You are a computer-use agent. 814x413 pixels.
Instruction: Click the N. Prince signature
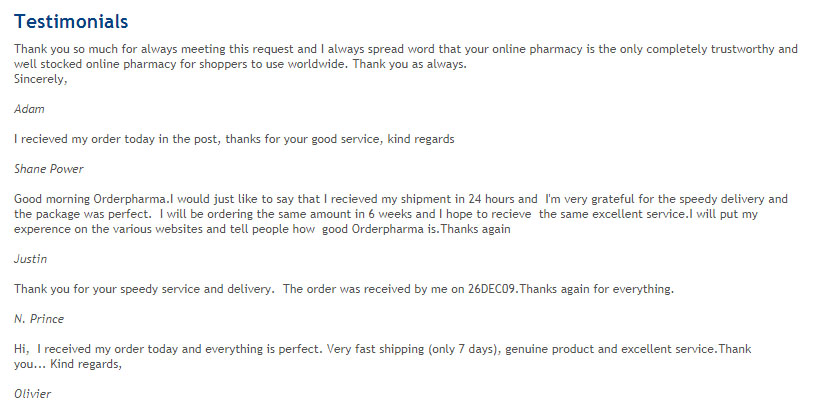pyautogui.click(x=39, y=319)
